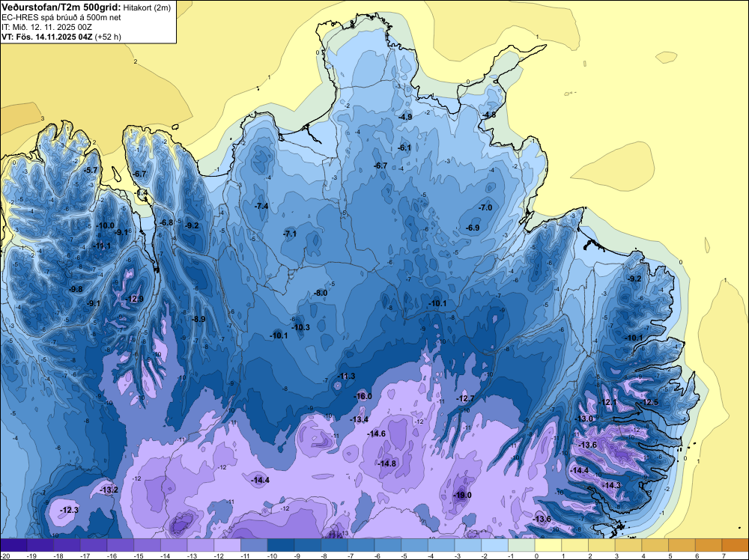Click the -6.1 temperature value

(404, 147)
